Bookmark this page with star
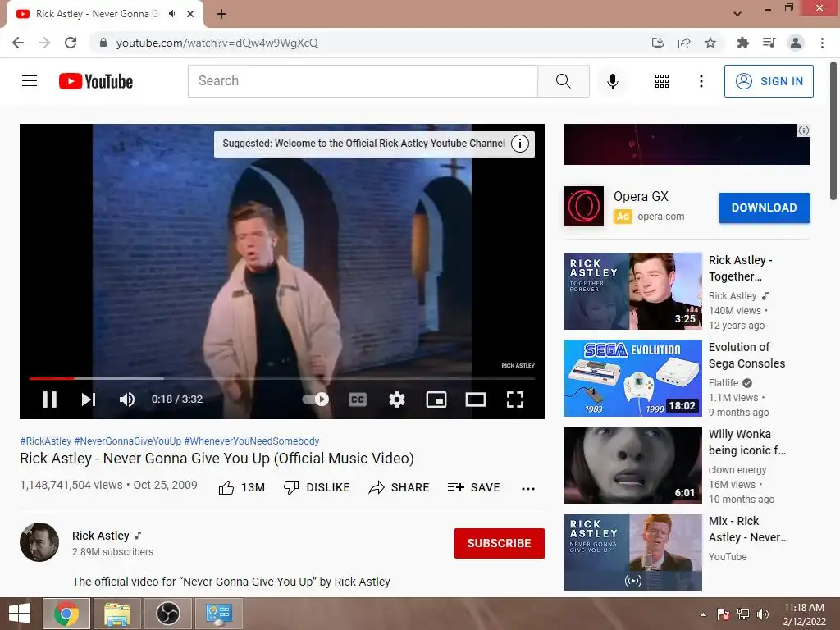Image resolution: width=840 pixels, height=630 pixels. [710, 43]
